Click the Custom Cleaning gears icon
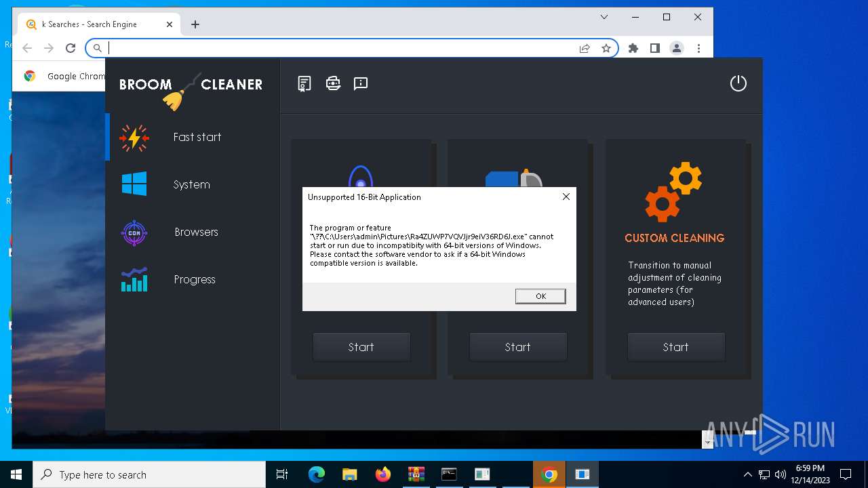This screenshot has width=868, height=488. click(x=673, y=192)
